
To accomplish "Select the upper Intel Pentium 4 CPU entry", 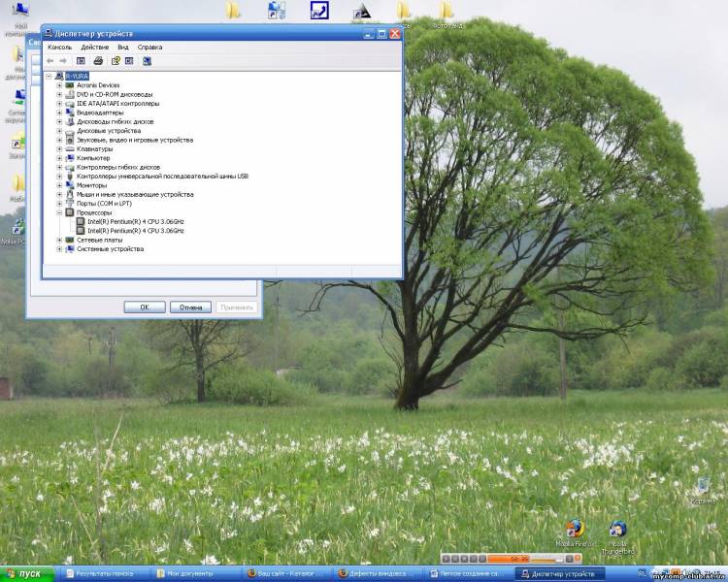I will pos(136,222).
